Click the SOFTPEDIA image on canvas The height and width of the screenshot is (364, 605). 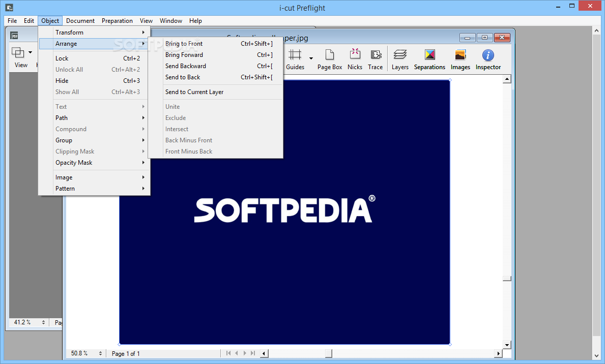tap(285, 213)
